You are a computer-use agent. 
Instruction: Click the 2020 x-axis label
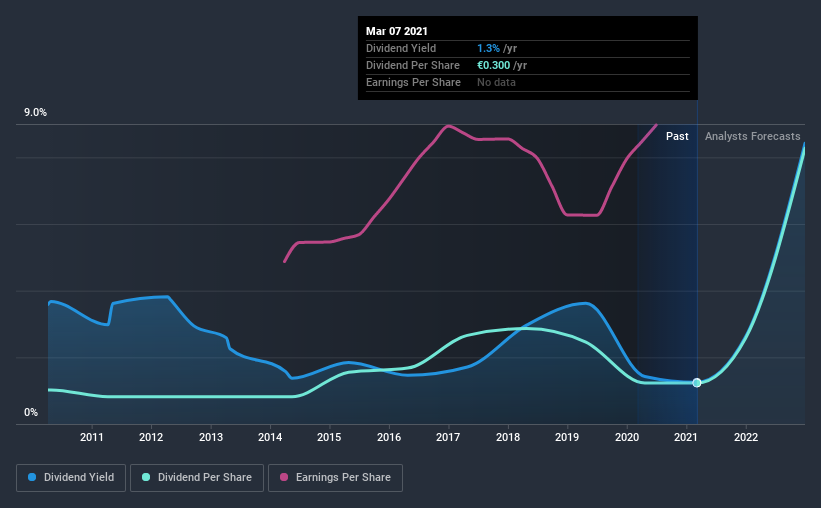627,437
